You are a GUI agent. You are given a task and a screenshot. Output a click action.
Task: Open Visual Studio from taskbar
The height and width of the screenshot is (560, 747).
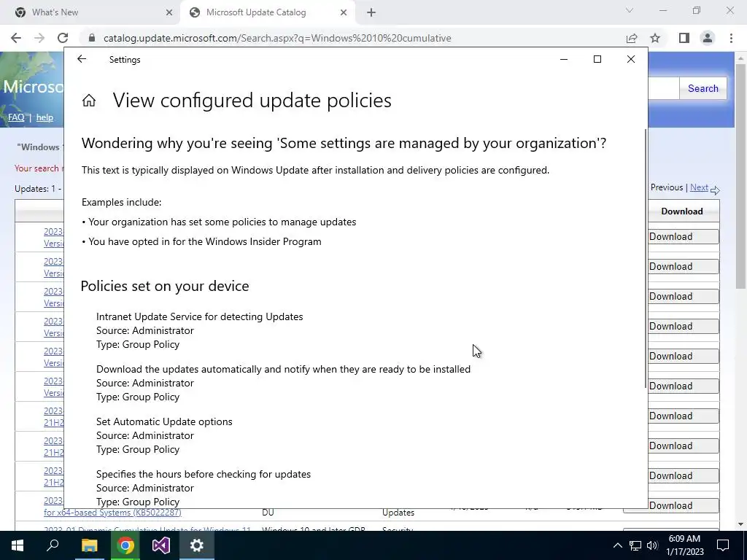point(161,545)
